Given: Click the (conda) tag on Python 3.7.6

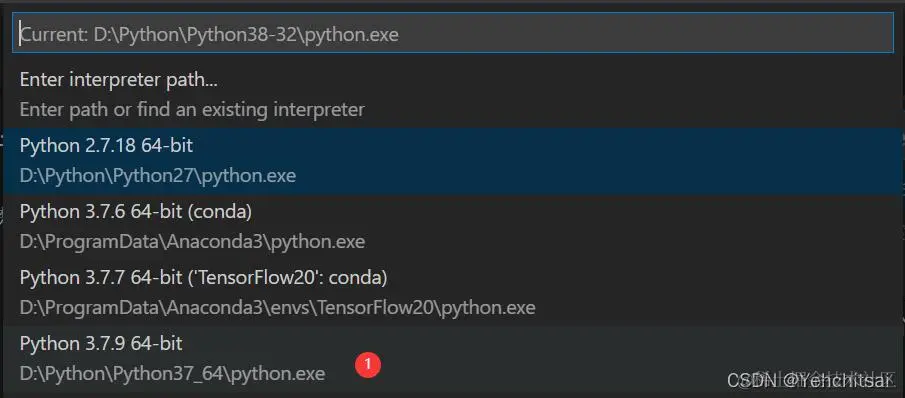Looking at the screenshot, I should pos(220,212).
